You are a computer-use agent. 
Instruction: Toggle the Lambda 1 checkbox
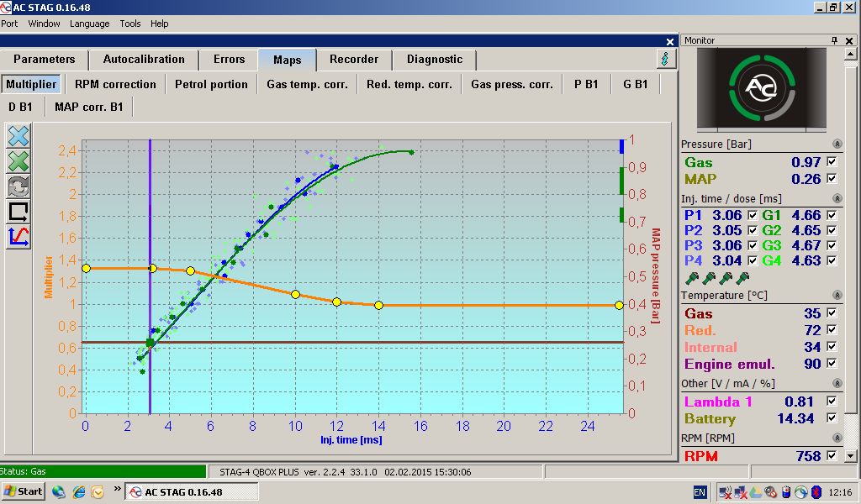pos(832,402)
